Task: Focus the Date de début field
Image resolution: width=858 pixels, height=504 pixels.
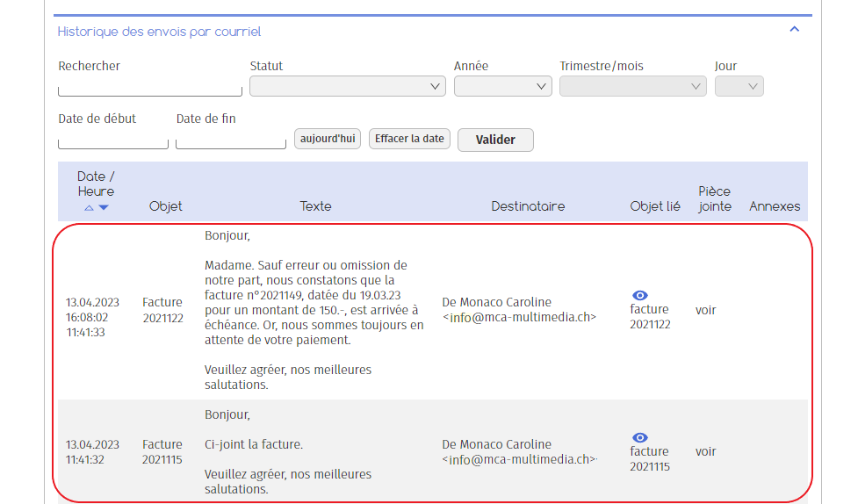Action: tap(113, 140)
